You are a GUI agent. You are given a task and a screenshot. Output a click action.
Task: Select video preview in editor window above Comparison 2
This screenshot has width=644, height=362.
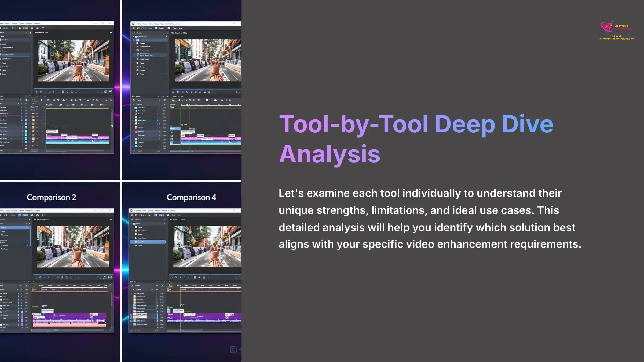point(74,61)
